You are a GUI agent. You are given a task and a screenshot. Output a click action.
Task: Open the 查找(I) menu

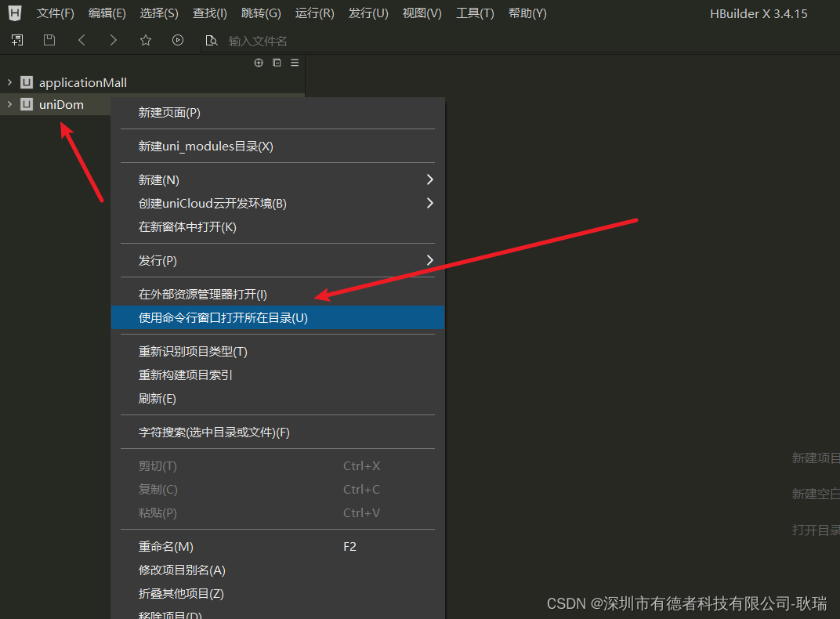point(210,13)
